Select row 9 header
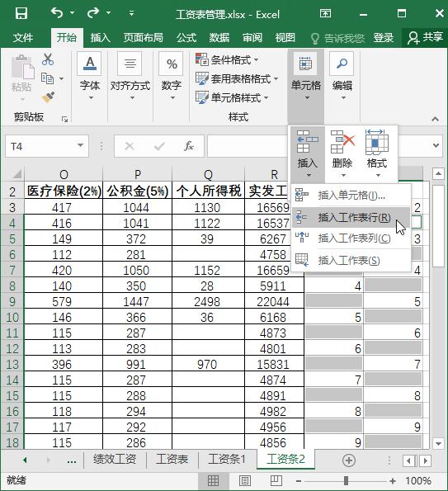 point(12,301)
